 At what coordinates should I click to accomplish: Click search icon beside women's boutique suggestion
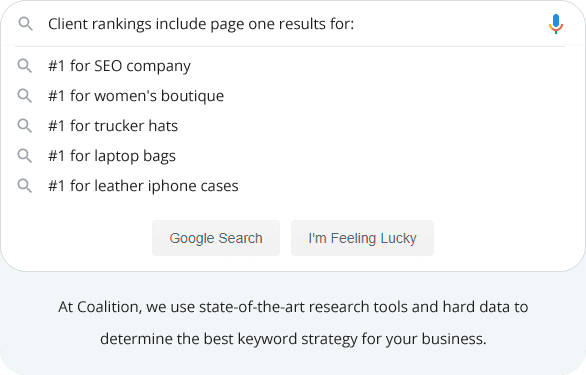tap(25, 96)
